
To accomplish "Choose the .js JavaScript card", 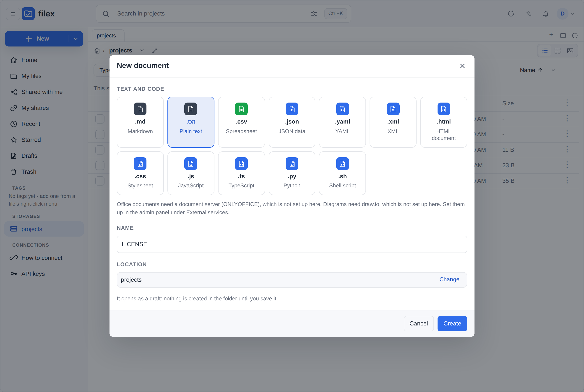I will [191, 173].
